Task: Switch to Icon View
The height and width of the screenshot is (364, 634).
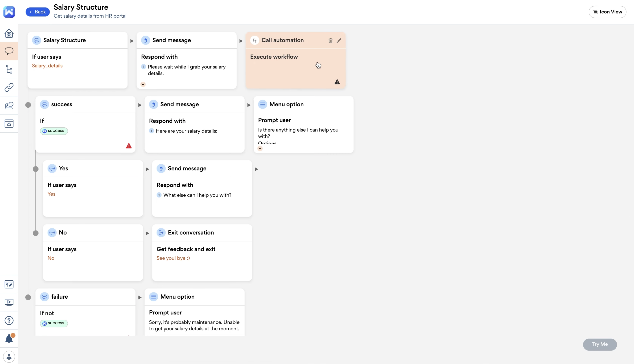Action: pyautogui.click(x=607, y=12)
